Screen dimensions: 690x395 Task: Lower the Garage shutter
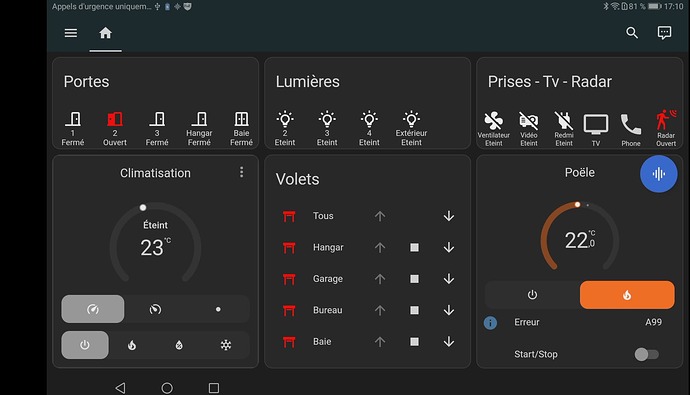tap(449, 279)
